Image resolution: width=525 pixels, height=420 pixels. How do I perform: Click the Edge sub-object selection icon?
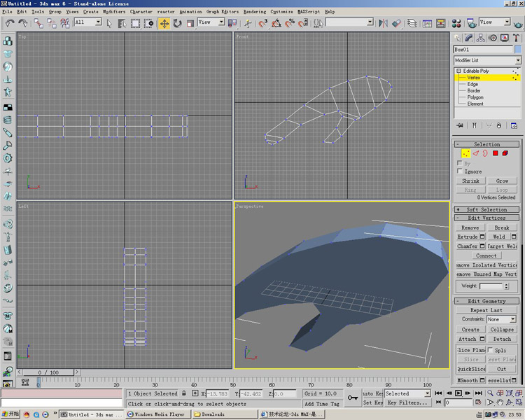pos(475,153)
